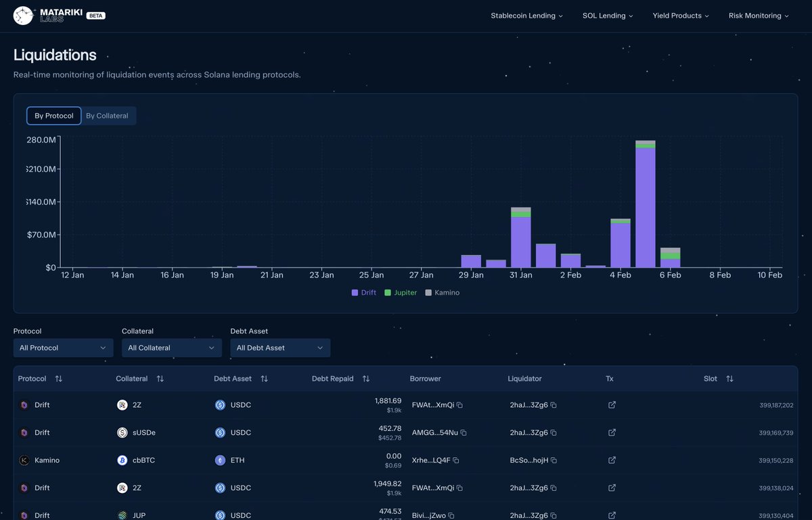Click the cbBTC collateral icon
The image size is (812, 520).
coord(122,460)
